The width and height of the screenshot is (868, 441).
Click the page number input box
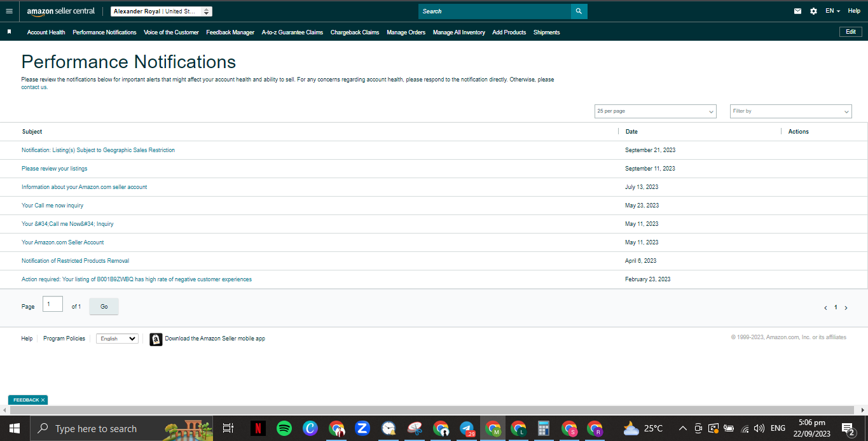53,304
